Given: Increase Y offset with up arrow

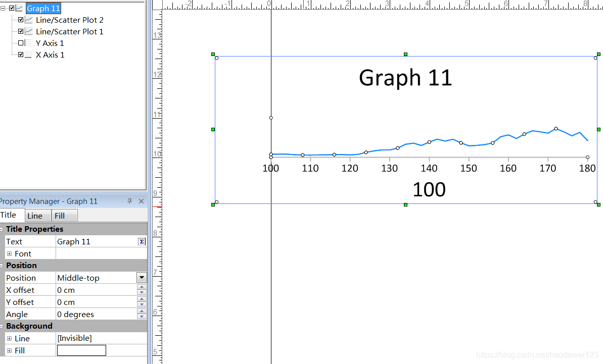Looking at the screenshot, I should (x=142, y=299).
